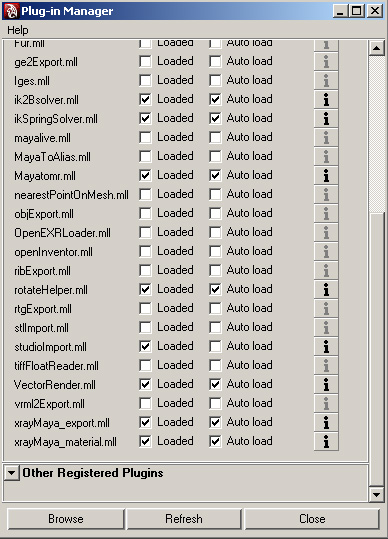Open the Help menu
The height and width of the screenshot is (539, 388).
pyautogui.click(x=18, y=30)
